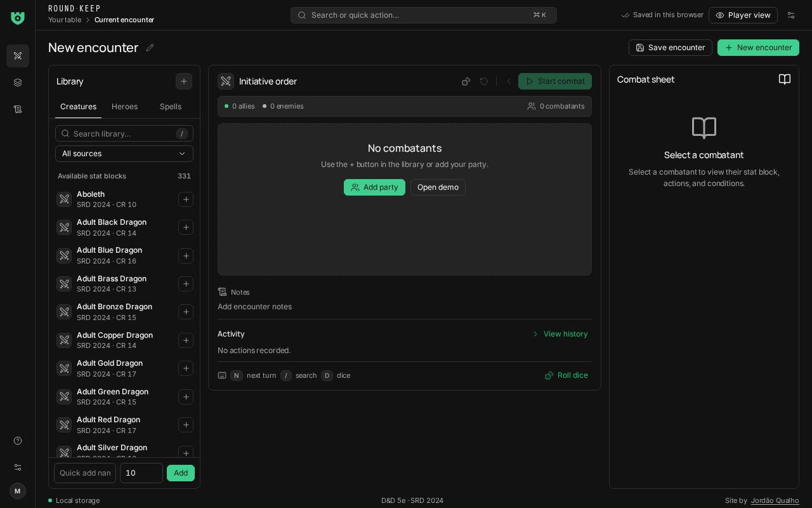The width and height of the screenshot is (812, 508).
Task: Click Add encounter notes text
Action: (x=255, y=307)
